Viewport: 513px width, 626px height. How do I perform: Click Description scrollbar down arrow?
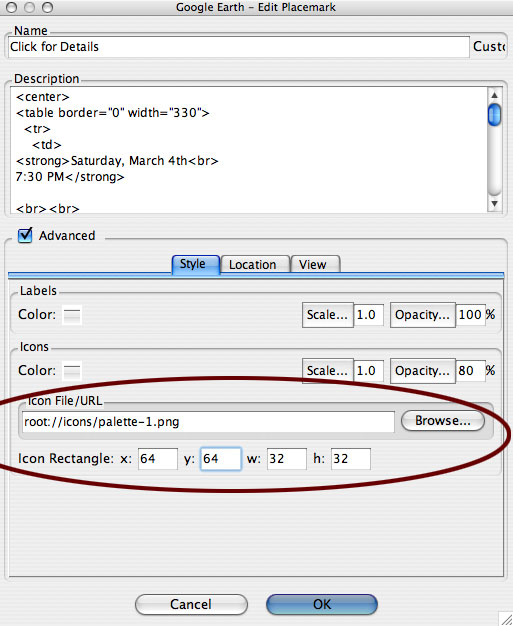point(494,204)
